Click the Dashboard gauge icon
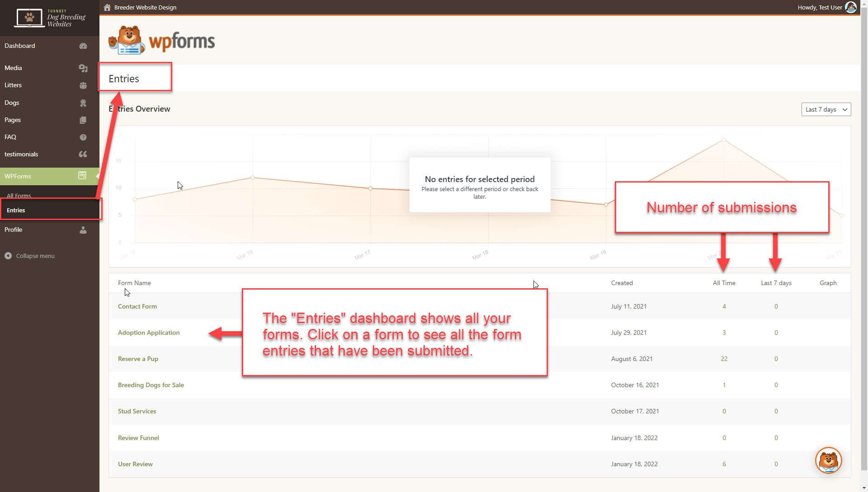This screenshot has width=868, height=492. pyautogui.click(x=83, y=46)
